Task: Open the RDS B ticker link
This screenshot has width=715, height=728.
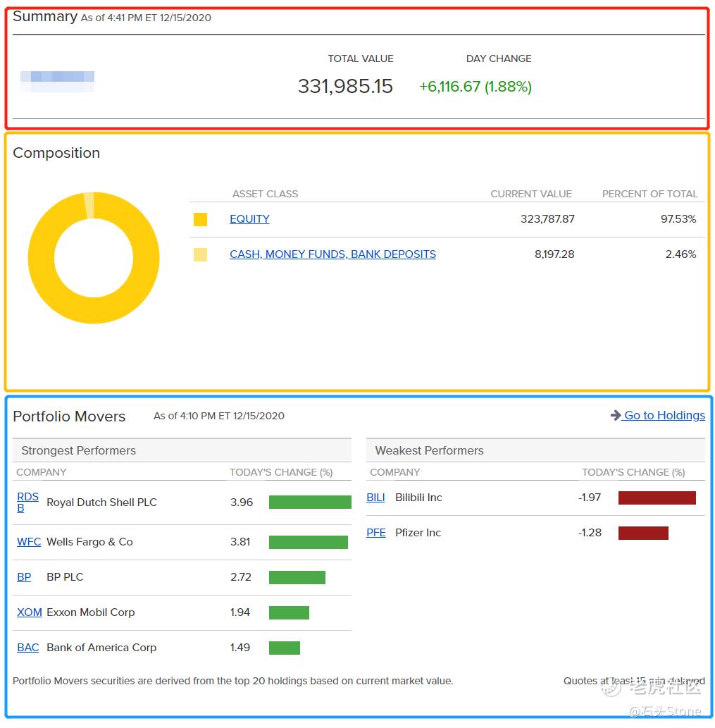Action: tap(27, 502)
